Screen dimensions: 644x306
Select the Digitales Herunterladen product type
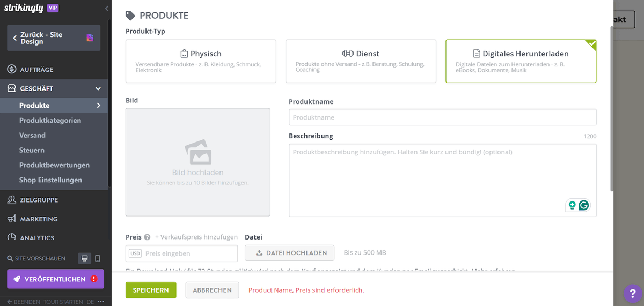pyautogui.click(x=521, y=61)
